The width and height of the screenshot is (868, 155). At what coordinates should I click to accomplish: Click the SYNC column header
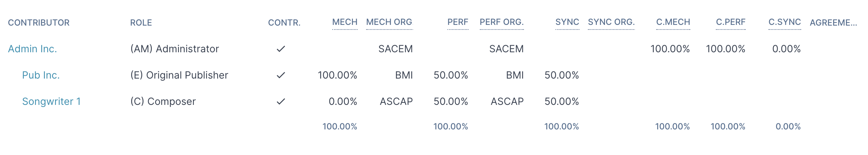coord(567,22)
